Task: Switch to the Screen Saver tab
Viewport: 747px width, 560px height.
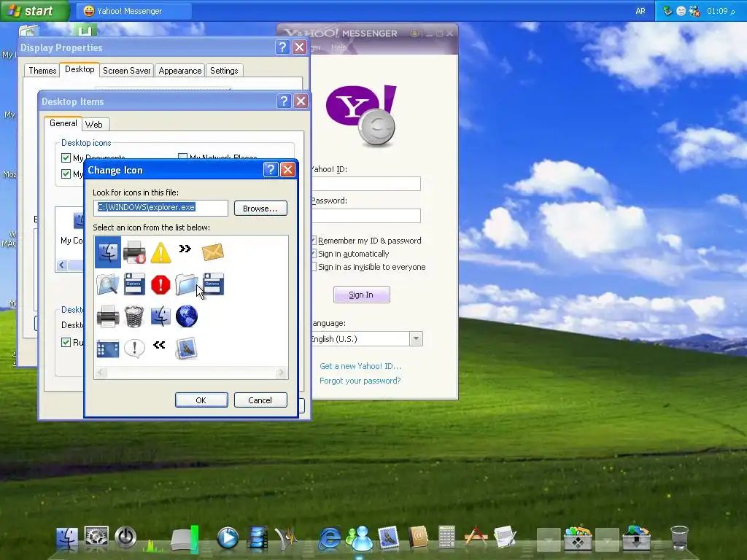Action: coord(127,71)
